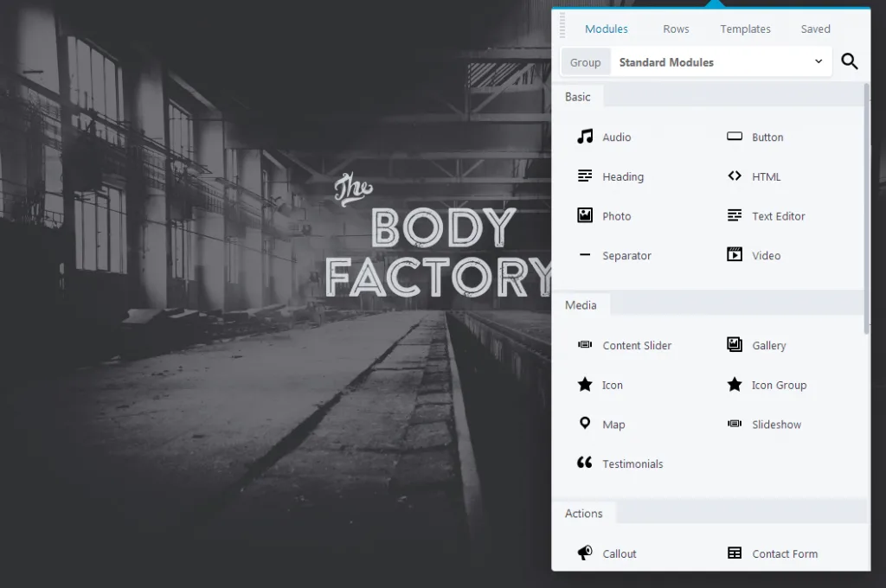Click the HTML code brackets icon
Viewport: 886px width, 588px height.
(735, 176)
